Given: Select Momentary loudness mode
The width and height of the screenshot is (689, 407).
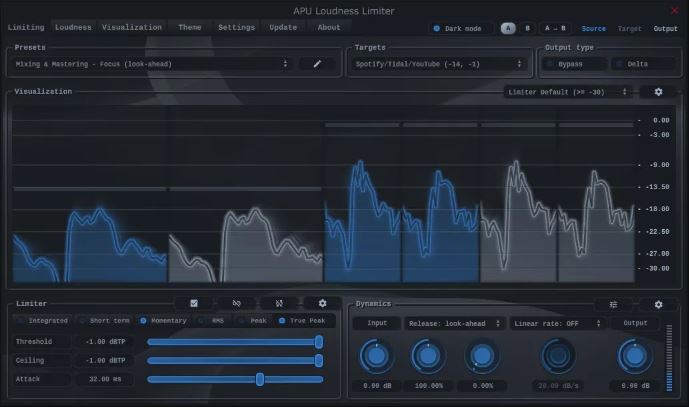Looking at the screenshot, I should 163,321.
